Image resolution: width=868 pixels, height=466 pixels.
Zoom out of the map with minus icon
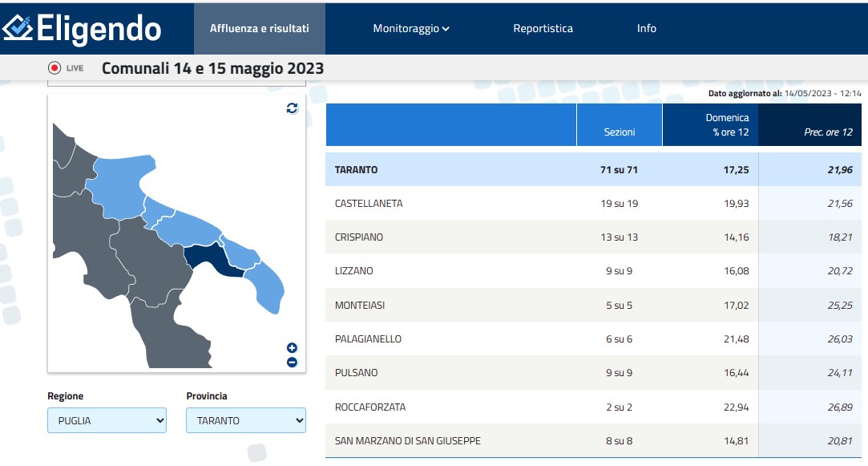pyautogui.click(x=292, y=363)
